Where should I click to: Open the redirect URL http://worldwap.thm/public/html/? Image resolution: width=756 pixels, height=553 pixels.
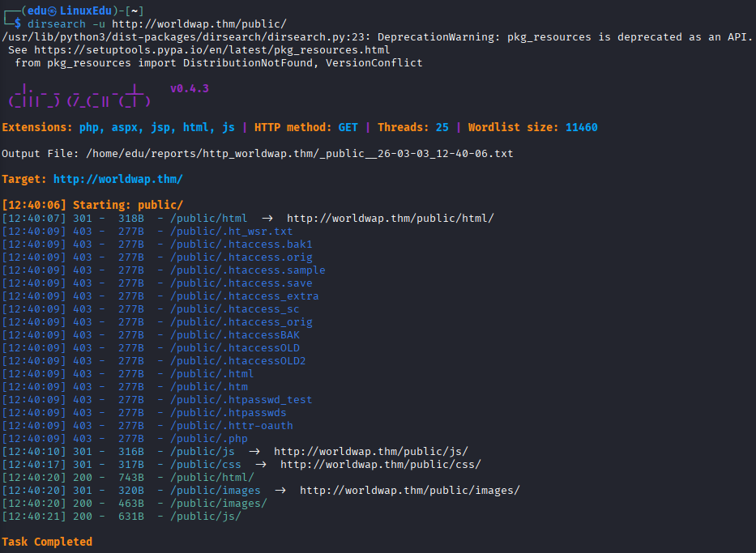[x=391, y=219]
